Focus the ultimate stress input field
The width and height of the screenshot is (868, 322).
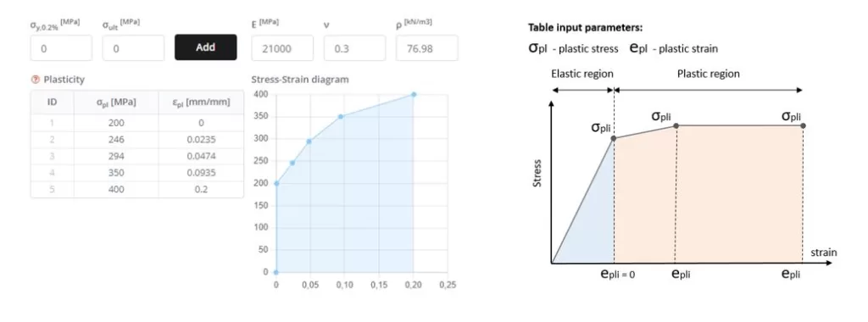[x=133, y=48]
